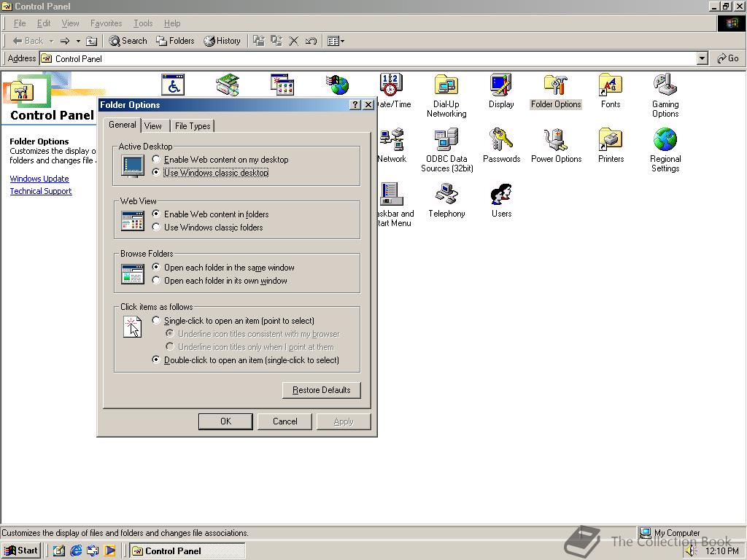Click OK in Folder Options
Screen dimensions: 747x560
pos(225,421)
